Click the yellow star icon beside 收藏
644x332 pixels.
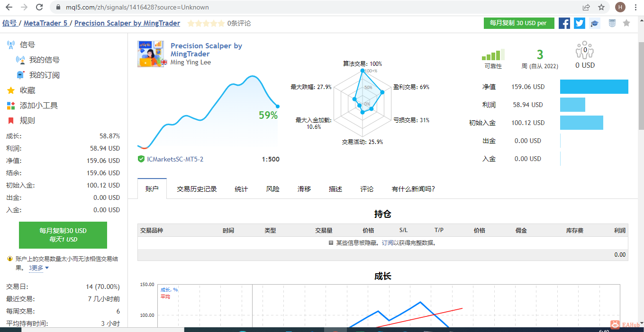(x=11, y=90)
